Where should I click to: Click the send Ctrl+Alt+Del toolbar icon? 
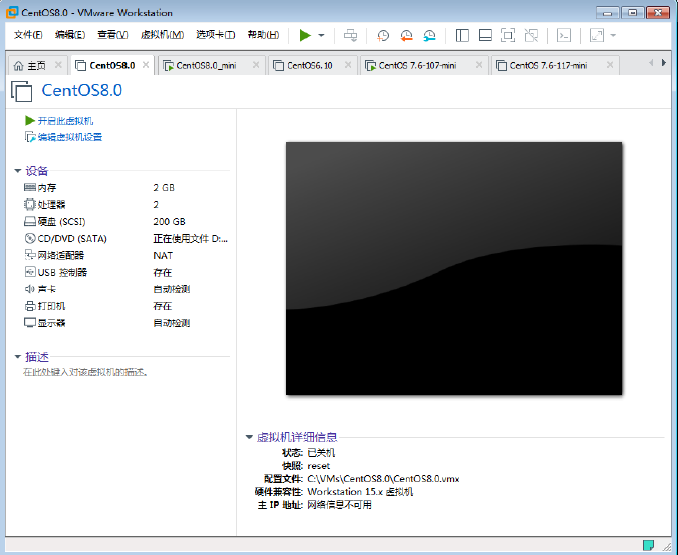tap(350, 35)
